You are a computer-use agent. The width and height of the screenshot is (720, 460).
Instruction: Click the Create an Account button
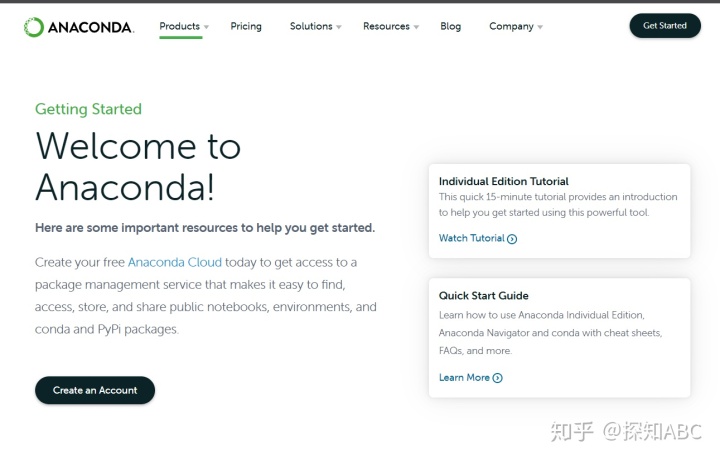[95, 390]
